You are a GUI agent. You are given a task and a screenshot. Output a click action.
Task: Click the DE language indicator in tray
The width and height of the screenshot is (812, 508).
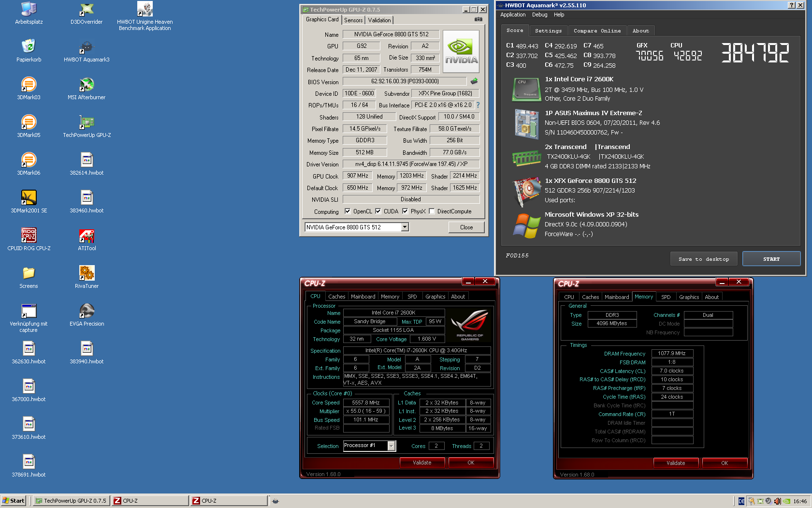741,501
